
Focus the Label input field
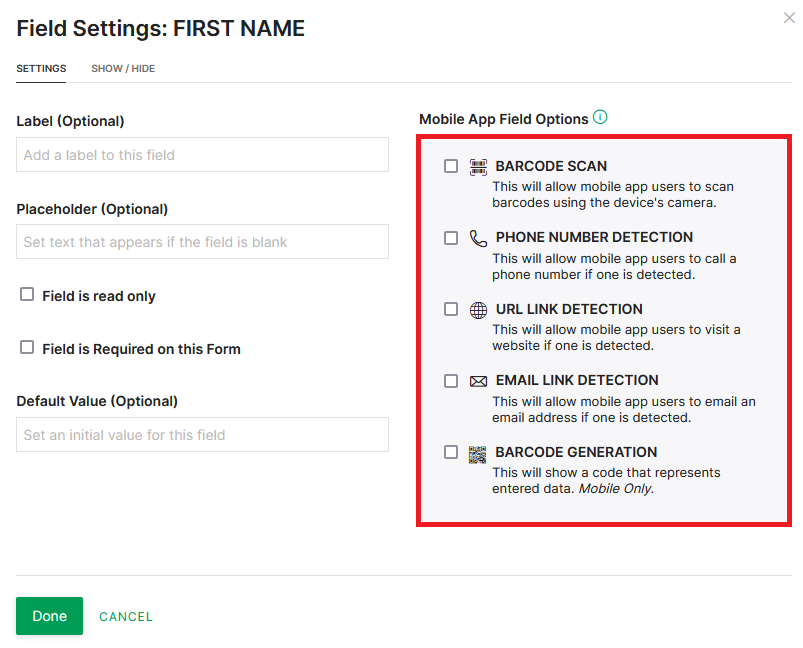pyautogui.click(x=202, y=155)
